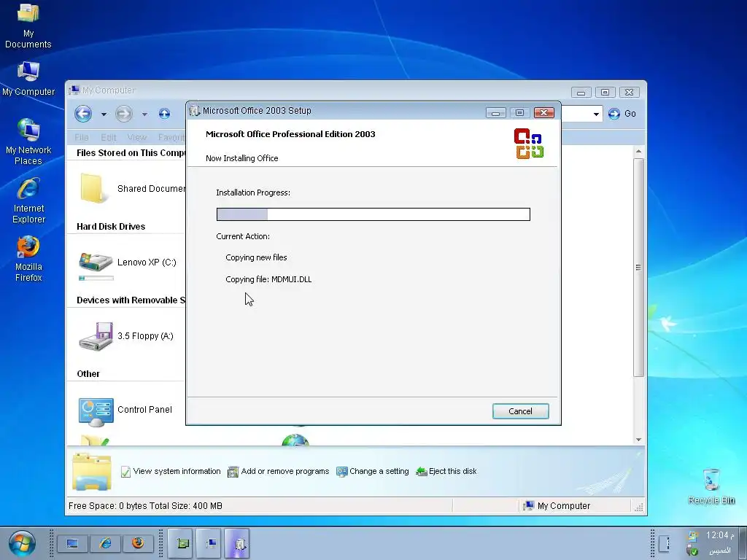Click the Windows update tray icon
Viewport: 747px width, 560px height.
[x=693, y=536]
